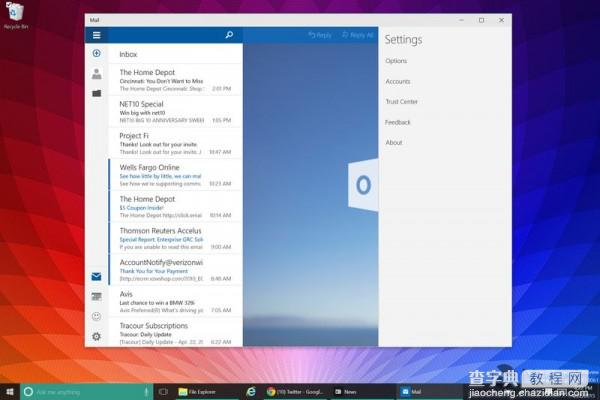Click the Ask me anything search box

tap(86, 392)
